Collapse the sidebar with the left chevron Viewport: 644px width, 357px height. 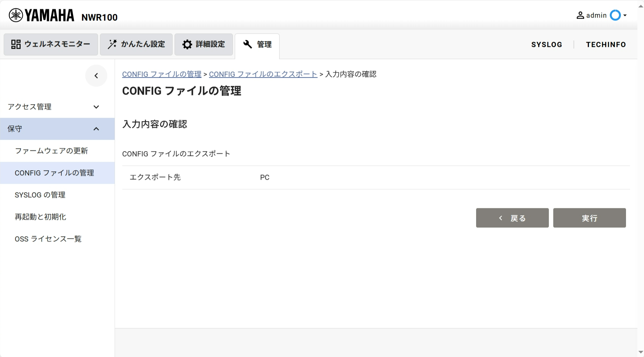tap(96, 76)
